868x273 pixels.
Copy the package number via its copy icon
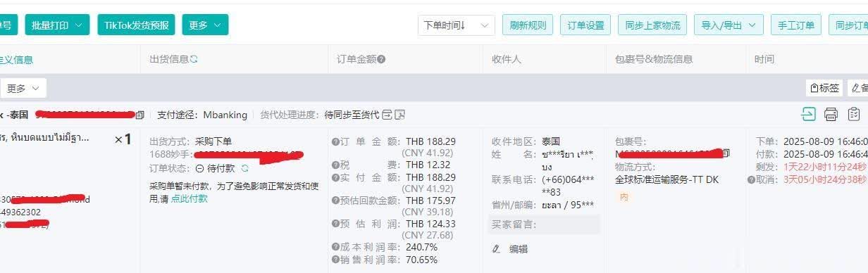pos(726,153)
